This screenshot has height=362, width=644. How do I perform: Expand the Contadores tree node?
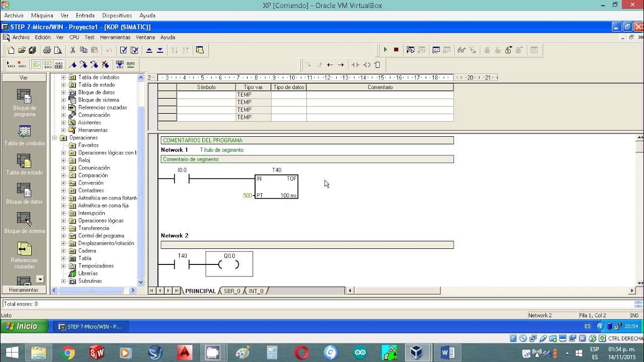[x=63, y=191]
